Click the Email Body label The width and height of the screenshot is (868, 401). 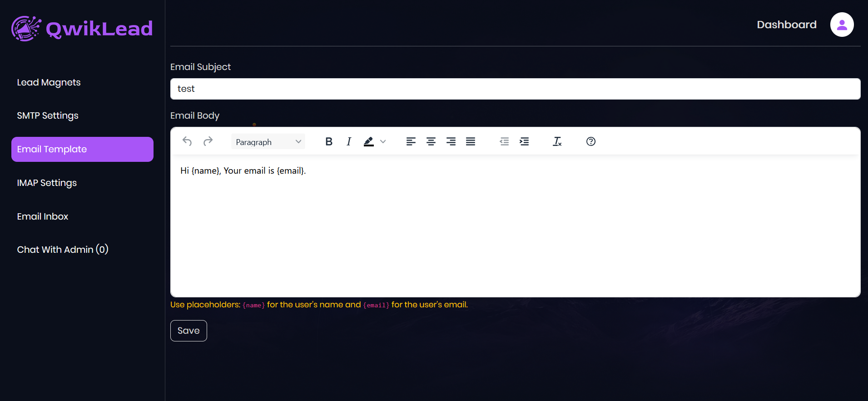pos(195,115)
